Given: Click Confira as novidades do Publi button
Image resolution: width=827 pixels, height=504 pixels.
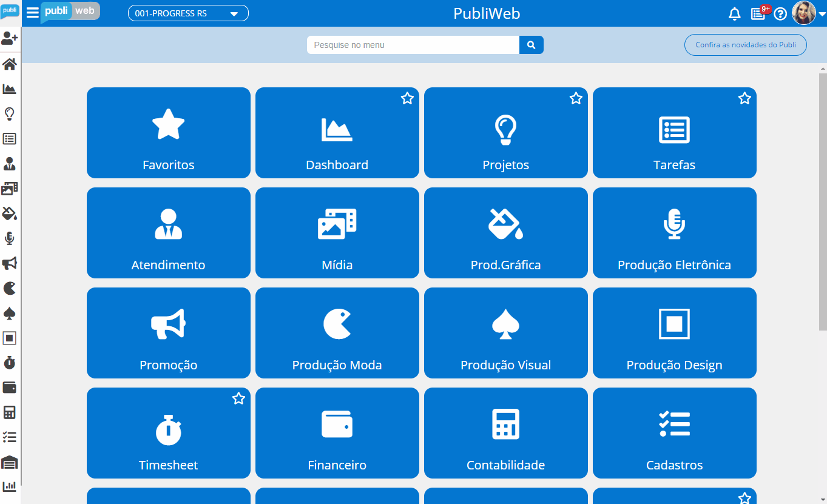Looking at the screenshot, I should click(x=746, y=45).
